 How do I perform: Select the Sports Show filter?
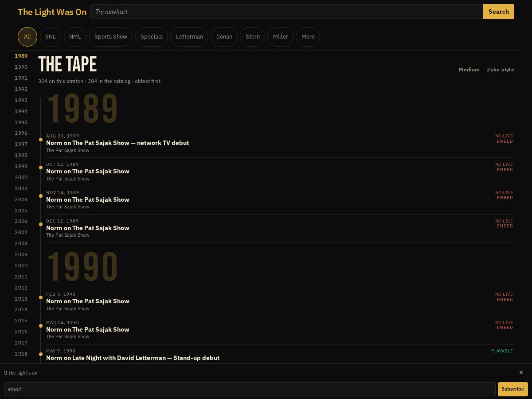point(111,37)
